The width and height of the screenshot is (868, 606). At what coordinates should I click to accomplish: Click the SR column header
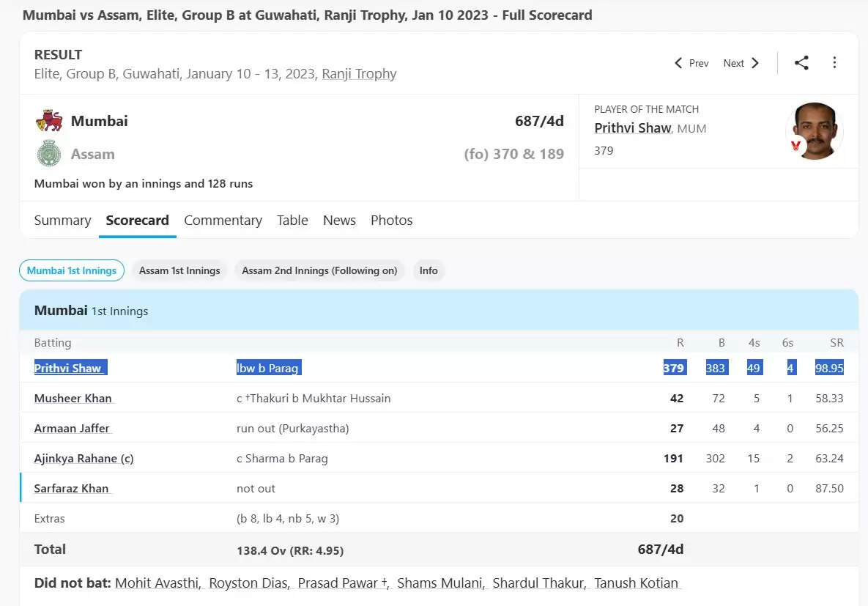click(x=837, y=343)
